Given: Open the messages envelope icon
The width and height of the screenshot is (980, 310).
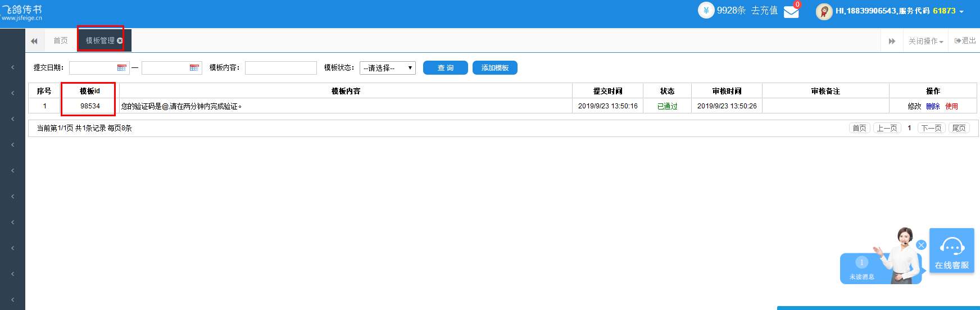Looking at the screenshot, I should click(x=791, y=12).
